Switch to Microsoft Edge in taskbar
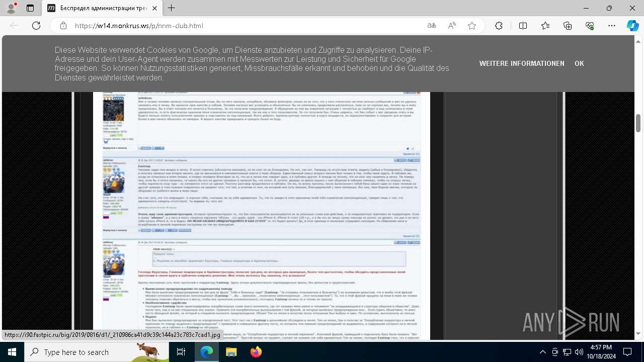Image resolution: width=644 pixels, height=362 pixels. [x=207, y=352]
